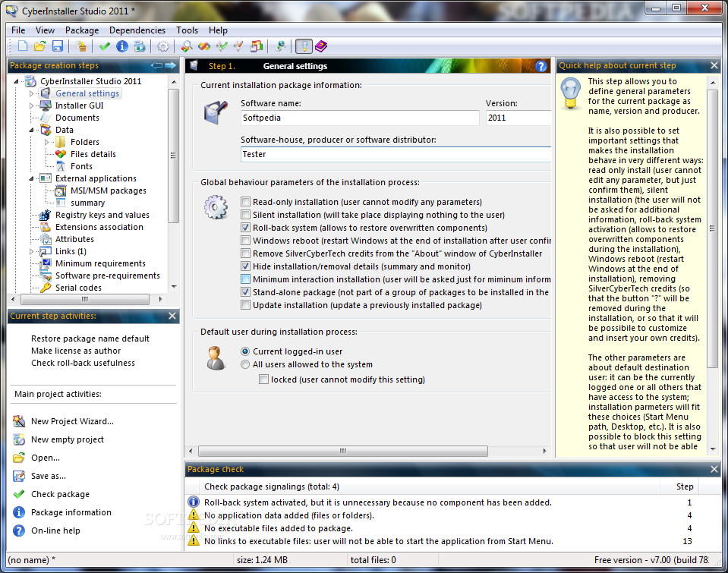Expand the Folders tree node
The image size is (728, 573).
click(46, 142)
